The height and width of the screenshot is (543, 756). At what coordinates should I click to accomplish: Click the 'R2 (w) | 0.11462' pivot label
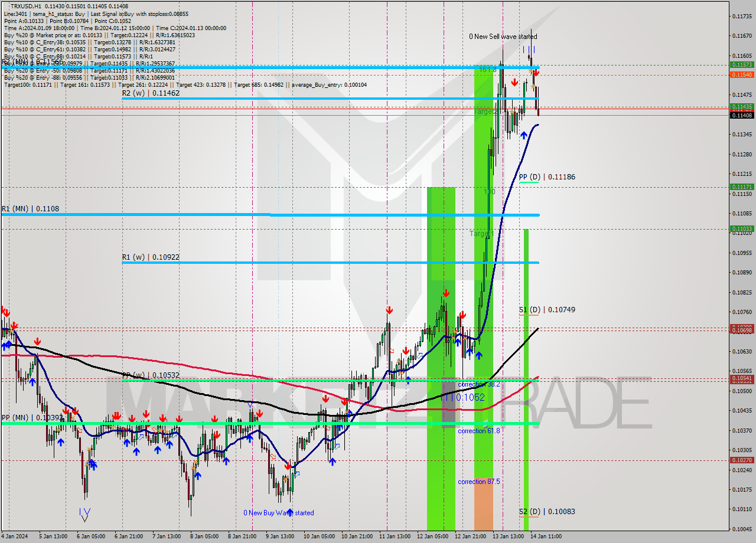151,93
